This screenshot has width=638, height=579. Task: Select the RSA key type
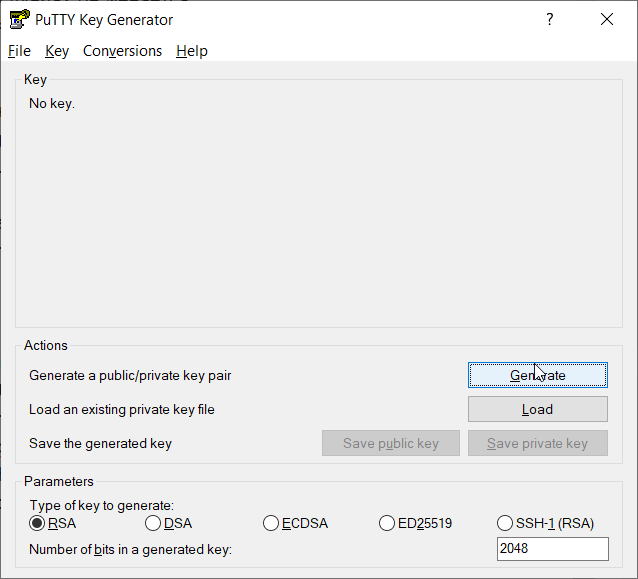(x=38, y=523)
